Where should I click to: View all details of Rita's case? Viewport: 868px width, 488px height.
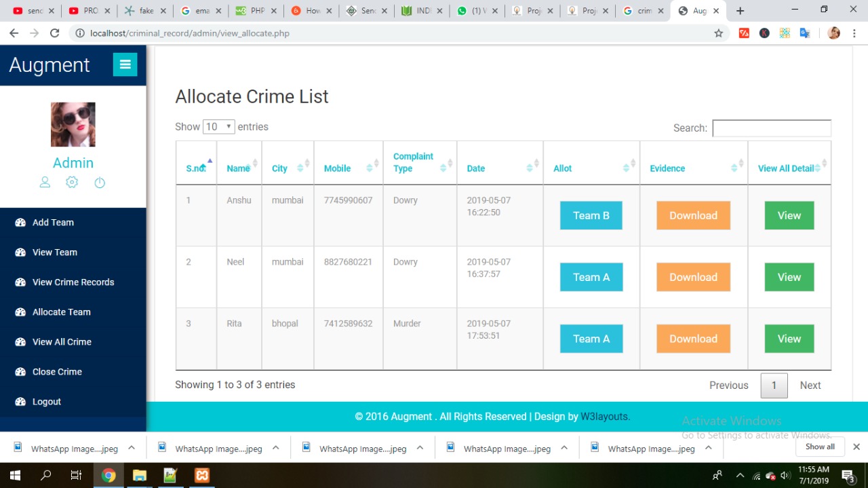pyautogui.click(x=789, y=339)
